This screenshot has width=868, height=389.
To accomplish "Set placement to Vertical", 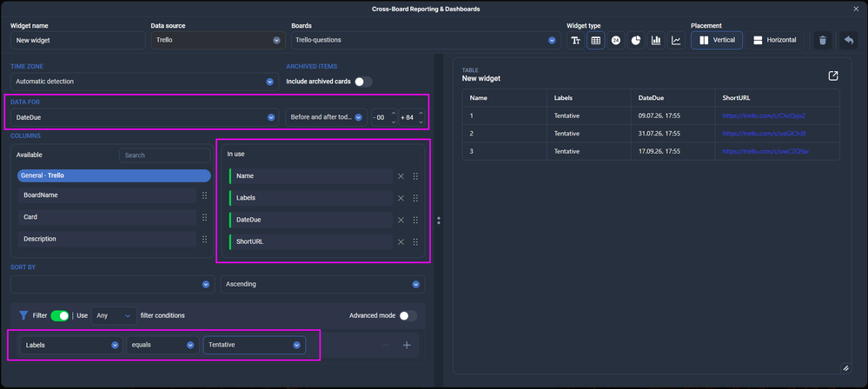I will coord(717,41).
